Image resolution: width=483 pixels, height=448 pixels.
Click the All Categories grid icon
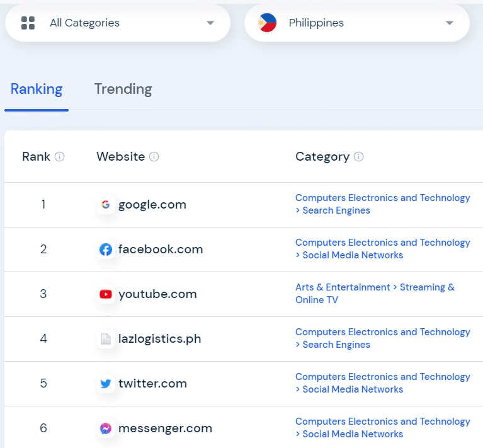point(28,23)
